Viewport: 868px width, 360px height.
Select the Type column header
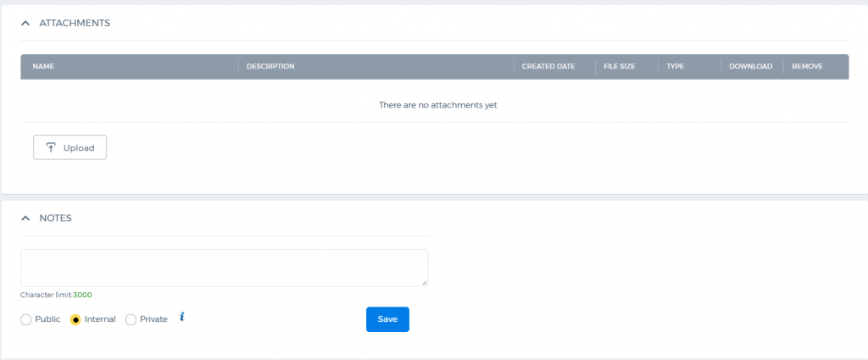tap(675, 66)
